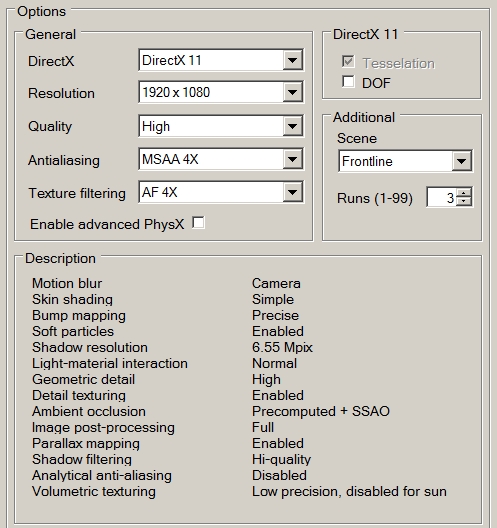Click the High value in the Quality box
Image resolution: width=497 pixels, height=528 pixels.
(x=156, y=127)
